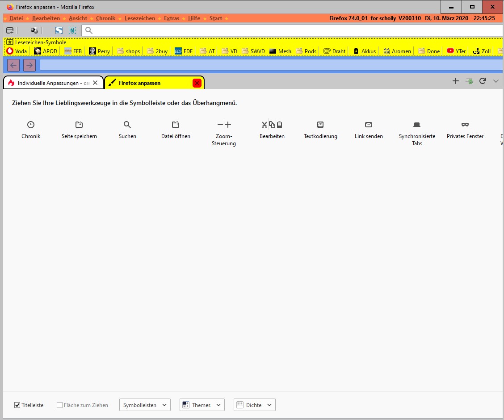The width and height of the screenshot is (504, 420).
Task: Click the reload arrow in tab bar
Action: pyautogui.click(x=483, y=81)
